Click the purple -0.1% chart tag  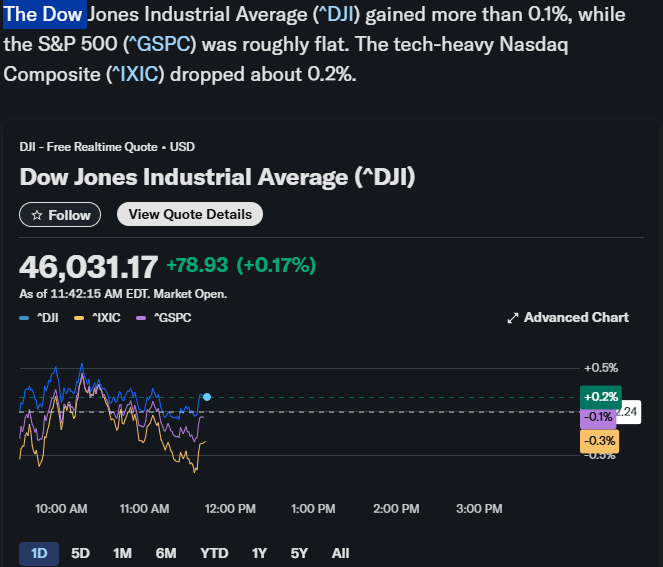[x=598, y=417]
